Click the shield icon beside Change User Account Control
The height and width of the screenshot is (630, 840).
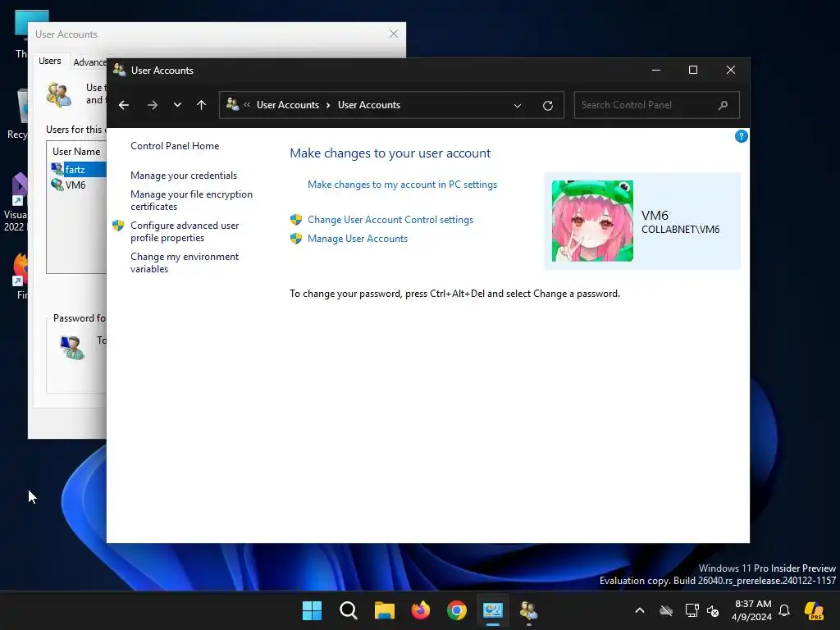295,220
